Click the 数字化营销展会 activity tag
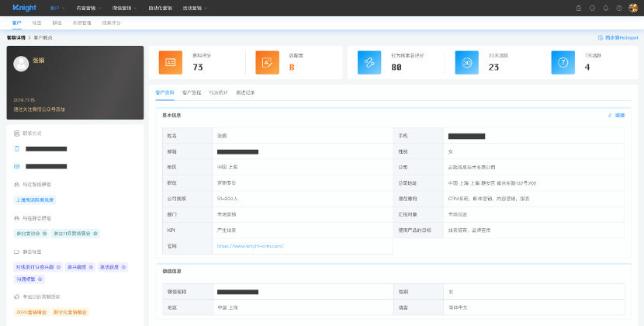Image resolution: width=644 pixels, height=326 pixels. pyautogui.click(x=71, y=313)
